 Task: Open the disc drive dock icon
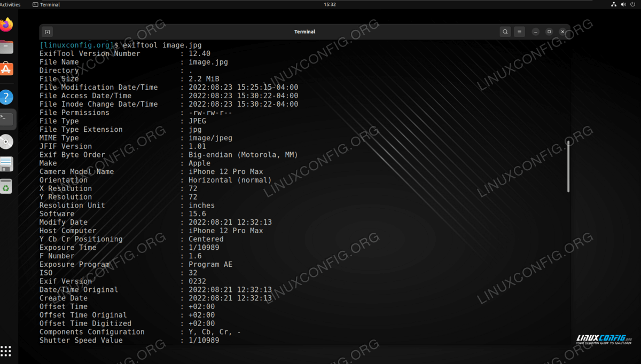[6, 141]
